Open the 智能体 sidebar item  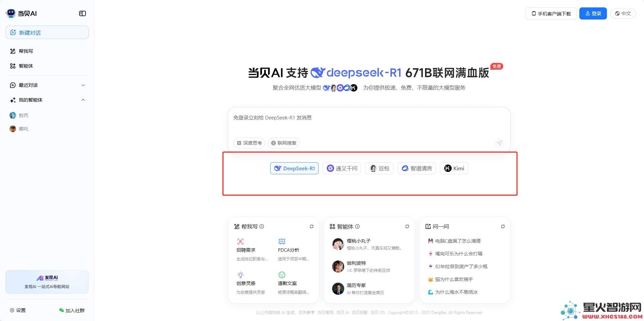pos(47,66)
